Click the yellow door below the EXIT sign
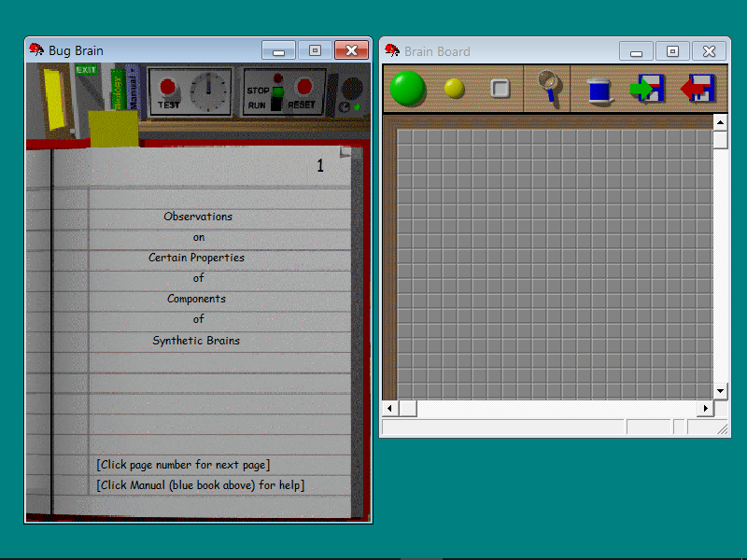The width and height of the screenshot is (747, 560). 54,99
